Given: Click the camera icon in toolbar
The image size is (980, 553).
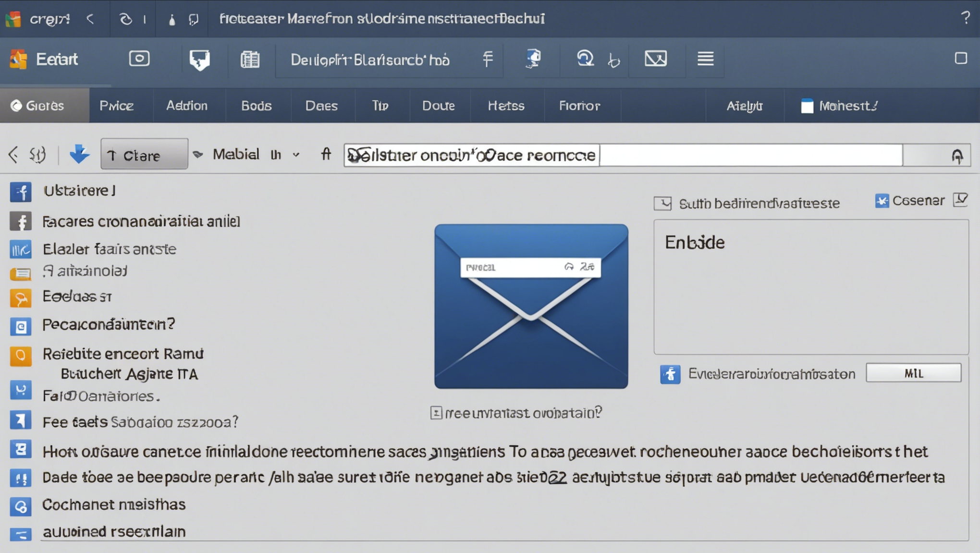Looking at the screenshot, I should point(139,59).
